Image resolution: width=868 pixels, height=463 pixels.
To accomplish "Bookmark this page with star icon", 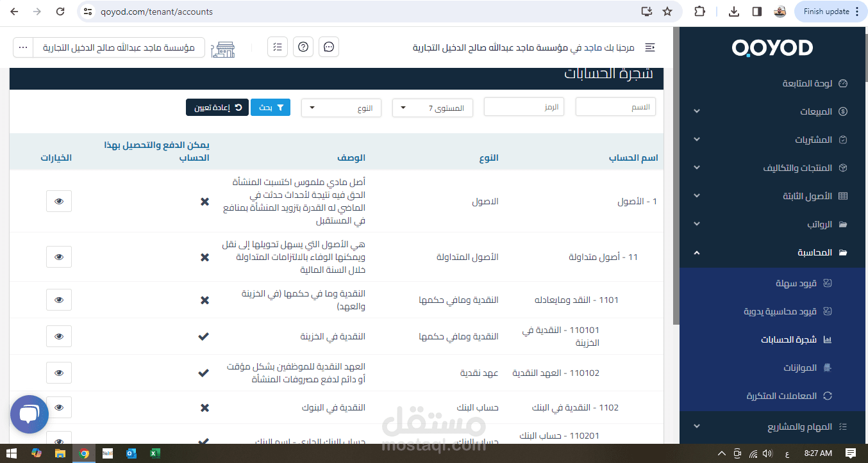I will 667,12.
